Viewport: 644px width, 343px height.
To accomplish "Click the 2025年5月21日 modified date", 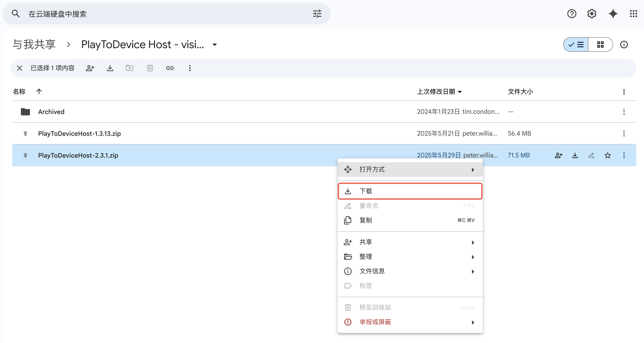I will [x=438, y=133].
